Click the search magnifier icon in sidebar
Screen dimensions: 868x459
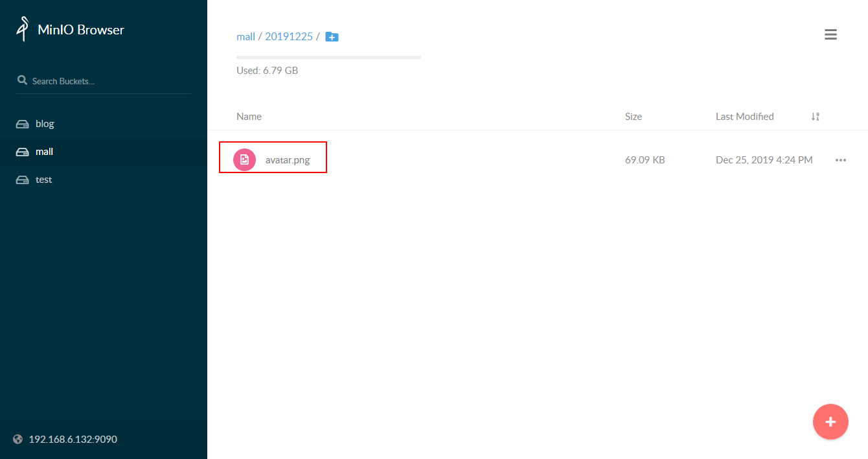pyautogui.click(x=22, y=81)
